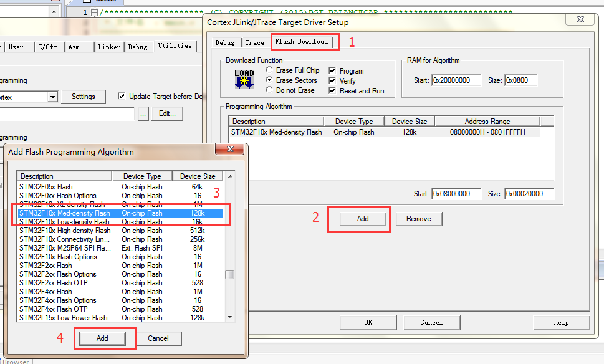Select Erase Full Chip radio button
The width and height of the screenshot is (604, 364).
[269, 70]
